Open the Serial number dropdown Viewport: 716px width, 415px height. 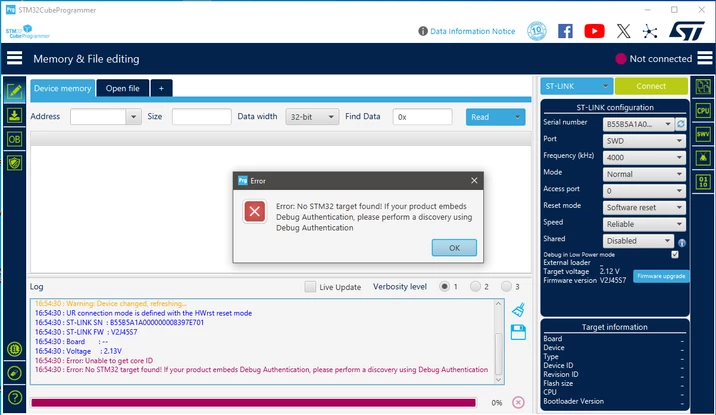(638, 124)
